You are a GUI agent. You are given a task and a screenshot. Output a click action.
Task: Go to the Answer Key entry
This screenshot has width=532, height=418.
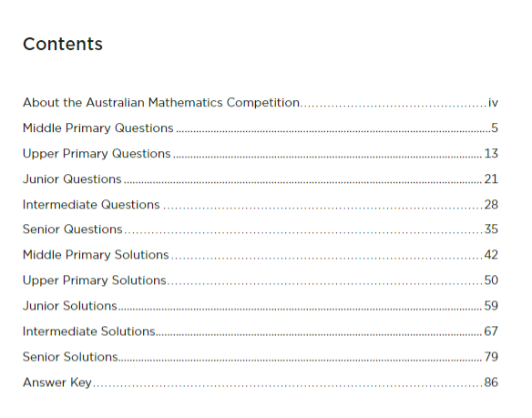point(261,382)
